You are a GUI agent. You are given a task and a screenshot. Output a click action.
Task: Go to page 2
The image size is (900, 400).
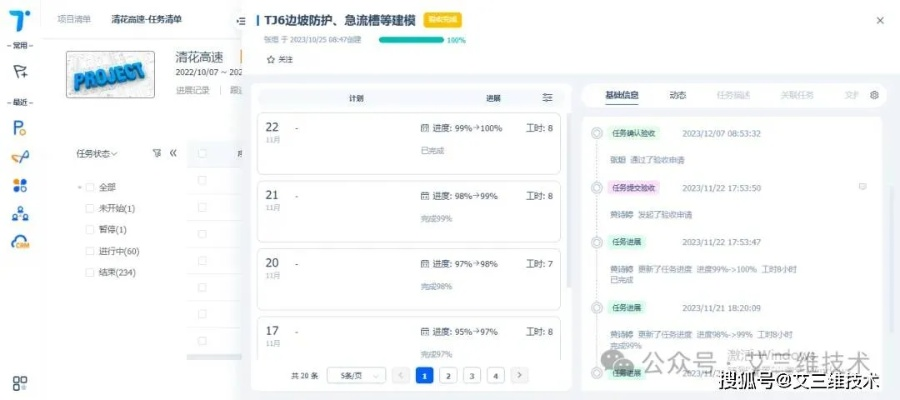coord(448,376)
